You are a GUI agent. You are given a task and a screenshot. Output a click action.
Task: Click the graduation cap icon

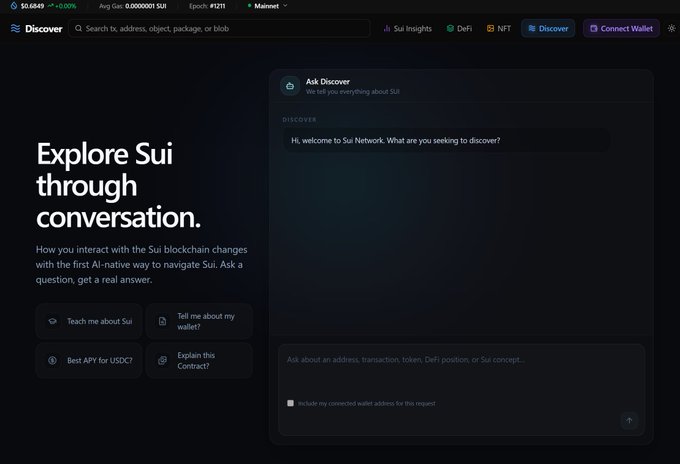pos(52,321)
